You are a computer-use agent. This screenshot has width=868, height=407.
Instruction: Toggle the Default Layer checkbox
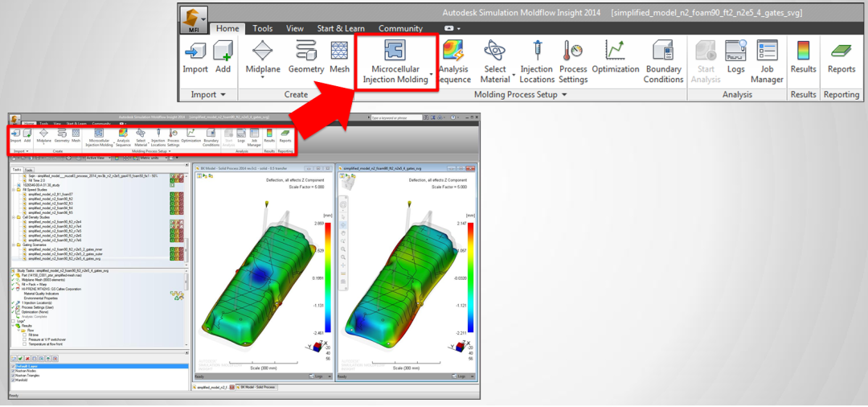(x=14, y=366)
